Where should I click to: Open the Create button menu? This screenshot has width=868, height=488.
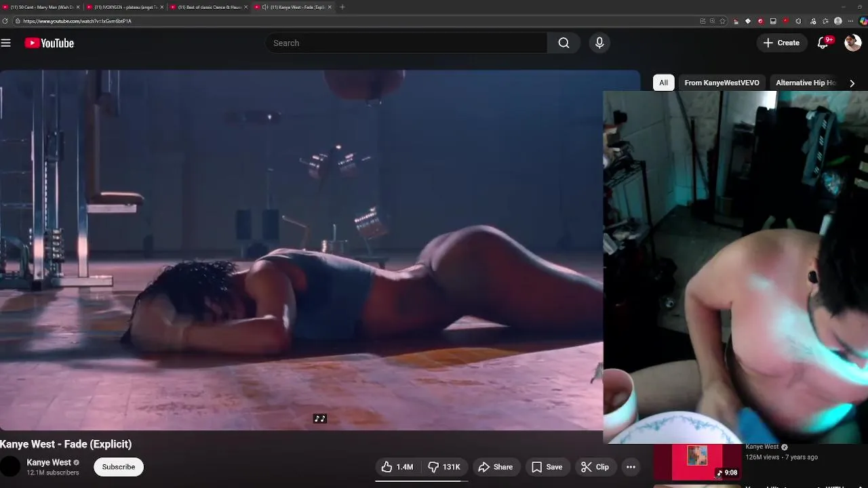pyautogui.click(x=781, y=43)
